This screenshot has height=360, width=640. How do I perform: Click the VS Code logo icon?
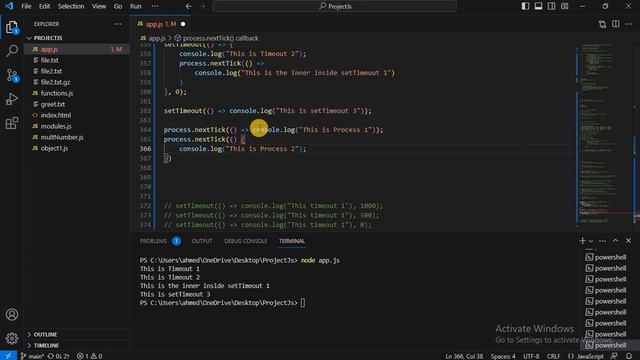(x=9, y=6)
